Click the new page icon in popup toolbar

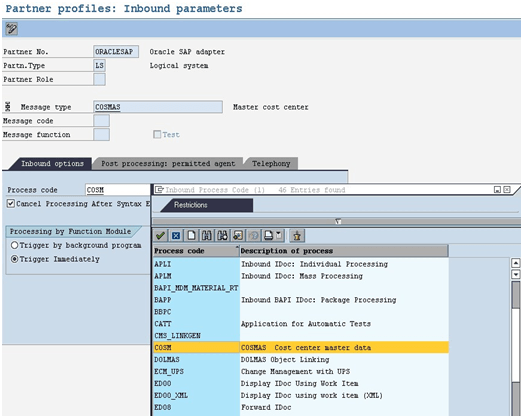[x=191, y=236]
